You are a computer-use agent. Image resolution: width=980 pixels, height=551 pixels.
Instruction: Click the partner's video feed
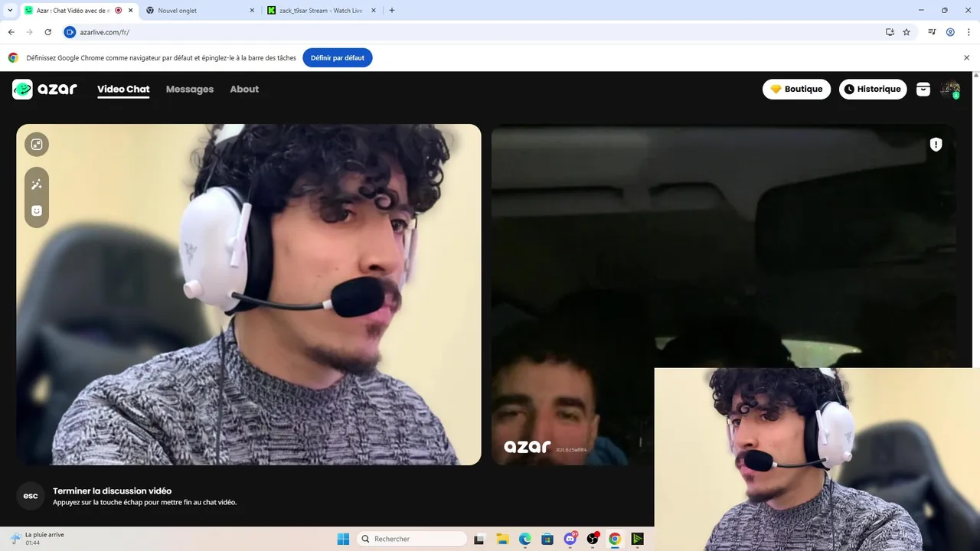(x=724, y=295)
